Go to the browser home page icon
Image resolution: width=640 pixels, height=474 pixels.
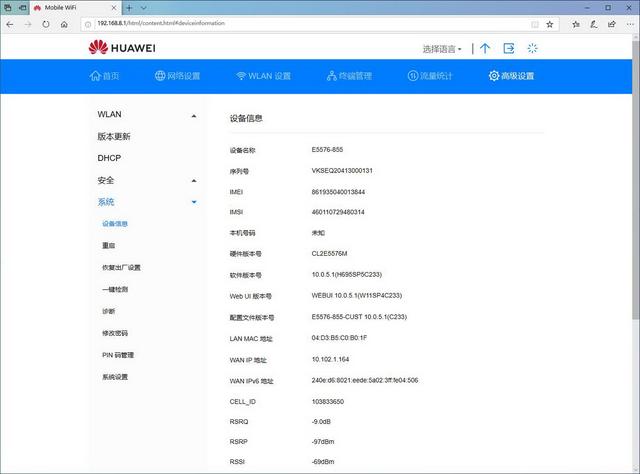pos(64,24)
